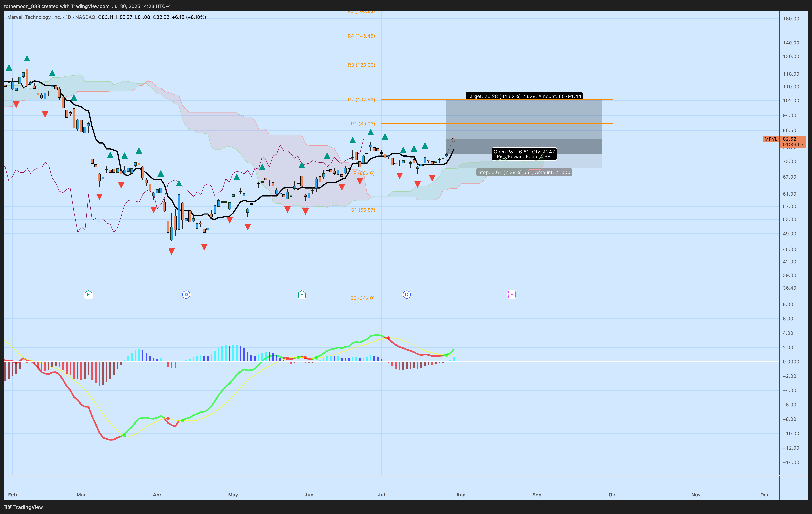Click the 94.00 price axis value
Screen dimensions: 812x514
pos(789,115)
